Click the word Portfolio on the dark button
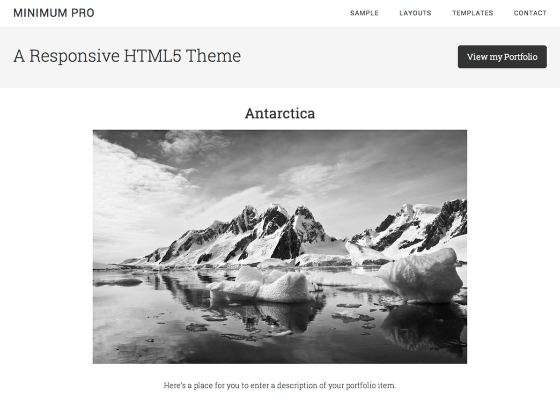 click(520, 57)
